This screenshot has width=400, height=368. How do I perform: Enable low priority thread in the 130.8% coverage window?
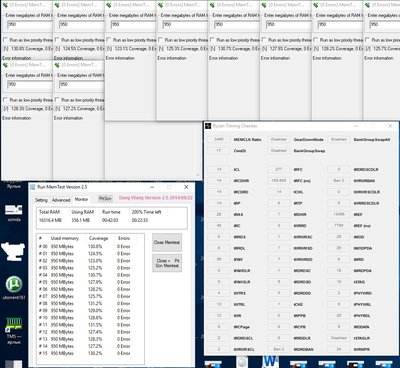(x=5, y=40)
